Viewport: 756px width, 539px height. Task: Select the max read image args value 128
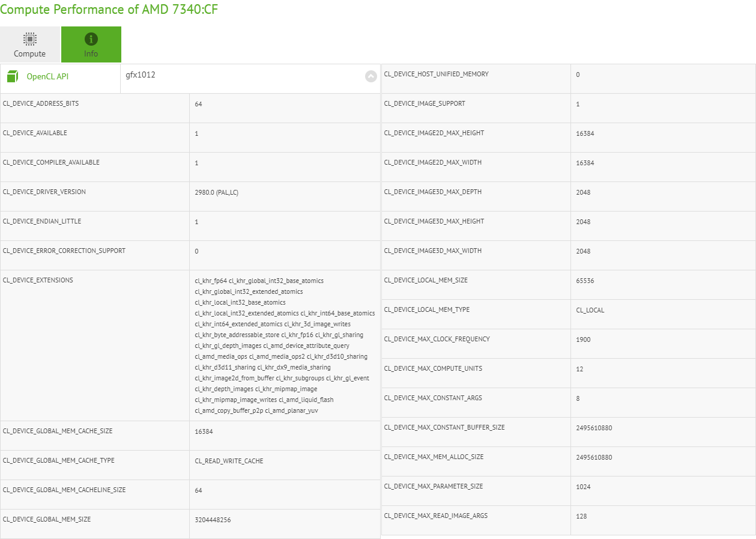coord(582,516)
